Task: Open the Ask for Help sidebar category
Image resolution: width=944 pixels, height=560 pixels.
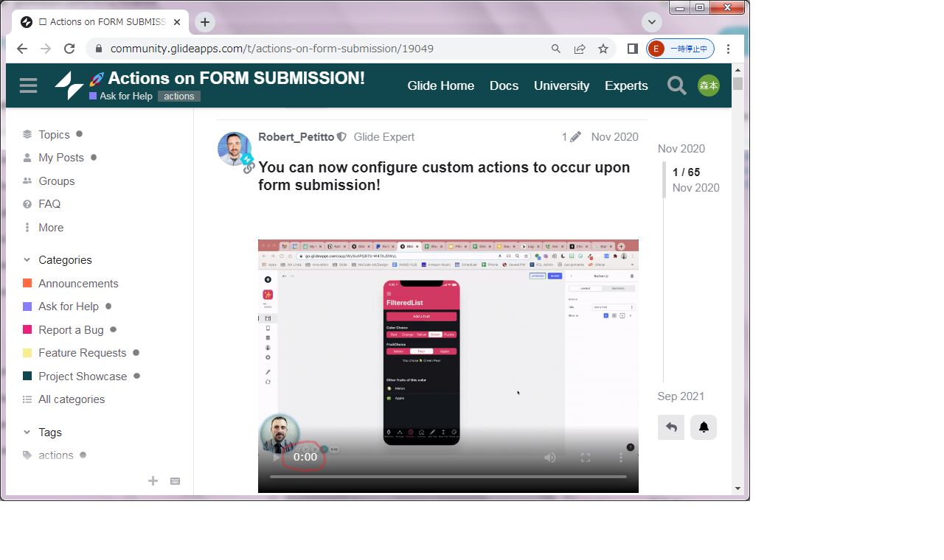Action: [x=68, y=307]
